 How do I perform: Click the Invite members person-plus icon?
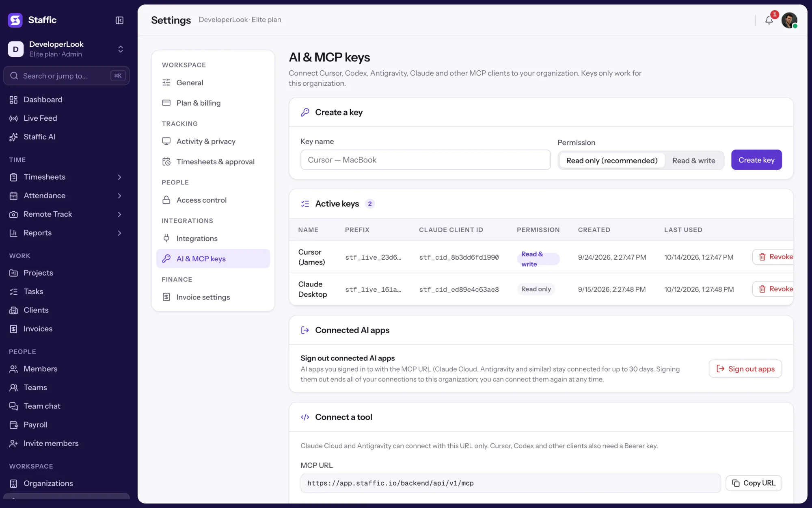tap(13, 444)
